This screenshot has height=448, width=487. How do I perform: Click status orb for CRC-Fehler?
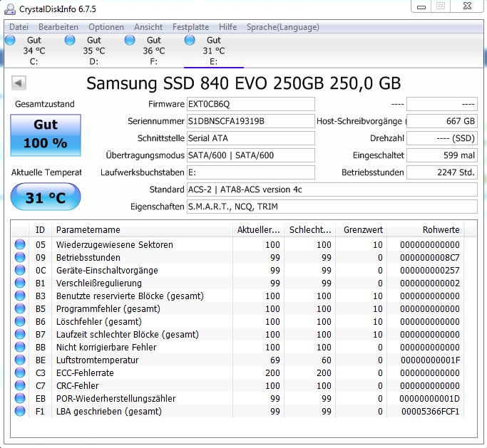(x=20, y=385)
